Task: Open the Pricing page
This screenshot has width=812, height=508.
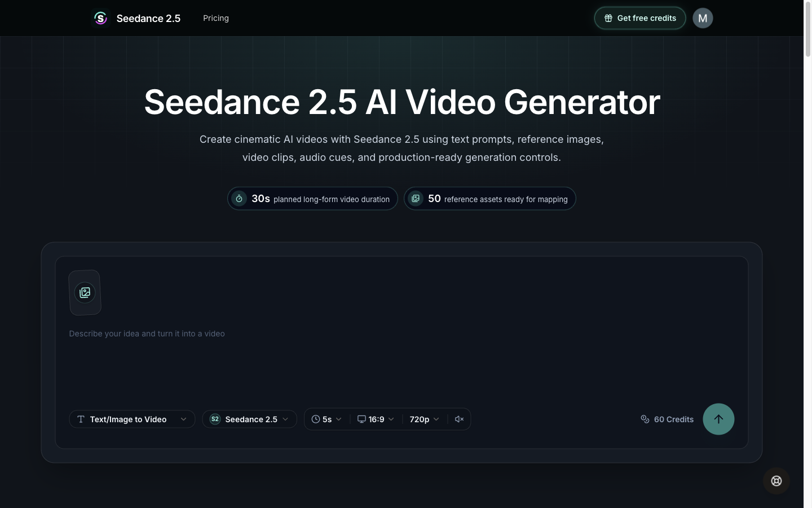Action: click(216, 18)
